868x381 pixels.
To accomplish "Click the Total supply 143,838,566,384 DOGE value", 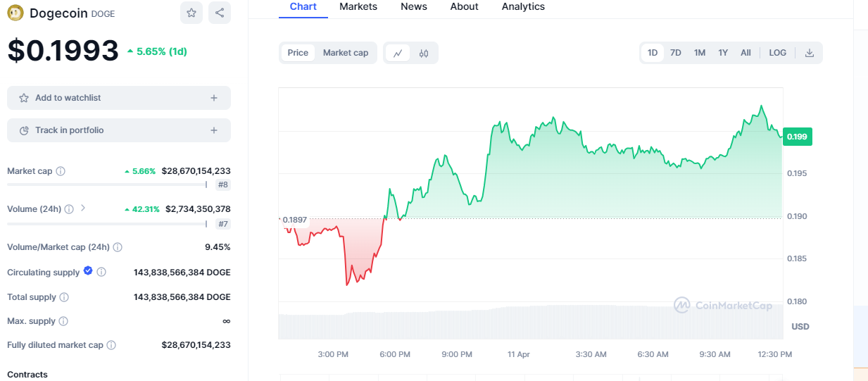I will pyautogui.click(x=182, y=297).
